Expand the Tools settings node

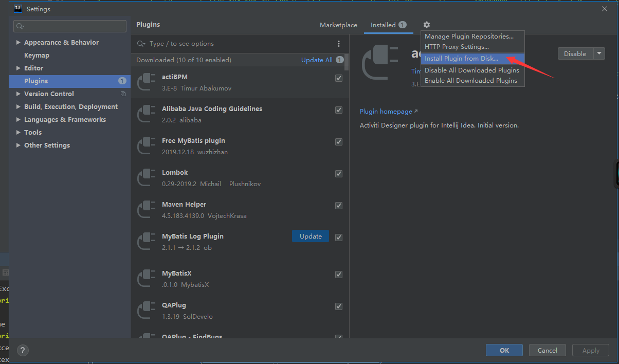(19, 133)
